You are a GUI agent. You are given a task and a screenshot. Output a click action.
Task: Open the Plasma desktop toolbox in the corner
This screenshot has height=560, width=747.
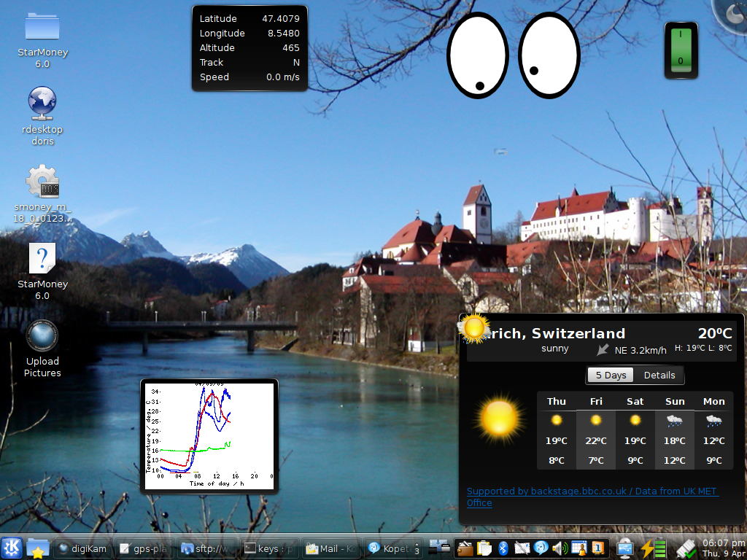[x=734, y=12]
